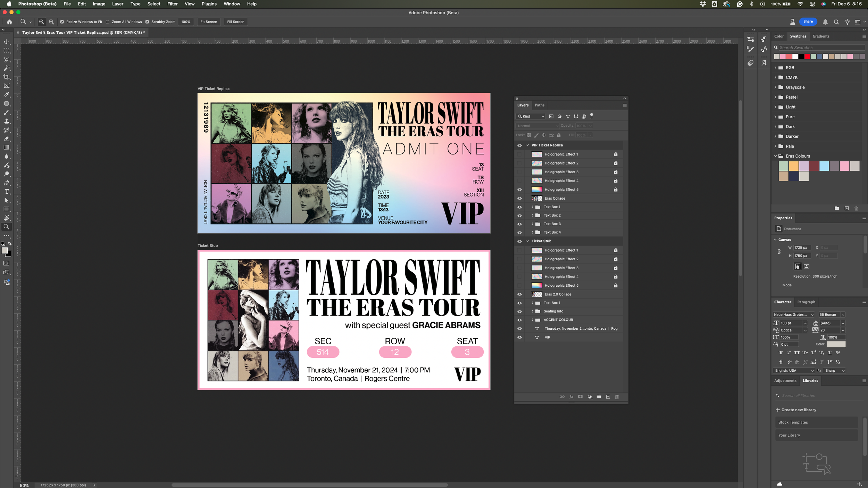Expand the RGB swatch folder

point(775,68)
